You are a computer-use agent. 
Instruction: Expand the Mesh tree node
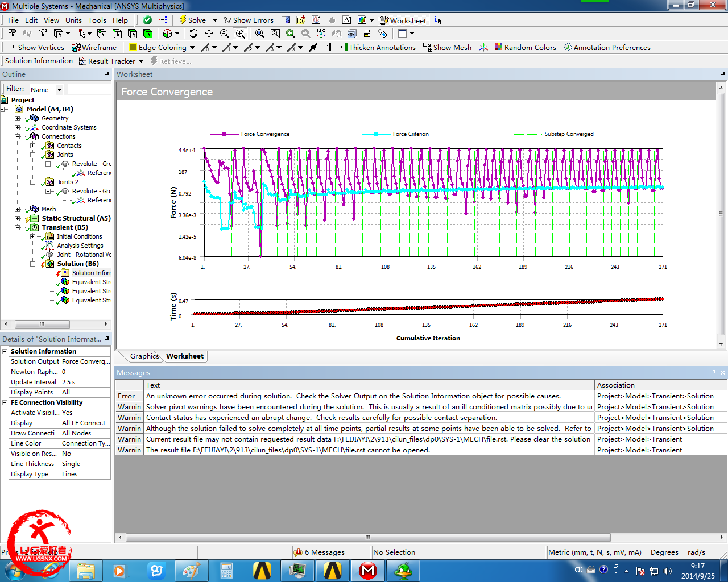click(x=17, y=209)
